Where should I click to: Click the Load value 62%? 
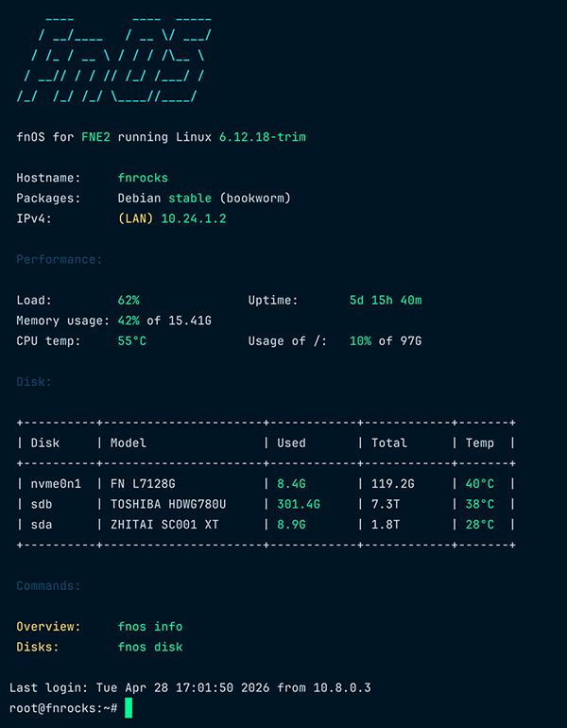[x=129, y=301]
